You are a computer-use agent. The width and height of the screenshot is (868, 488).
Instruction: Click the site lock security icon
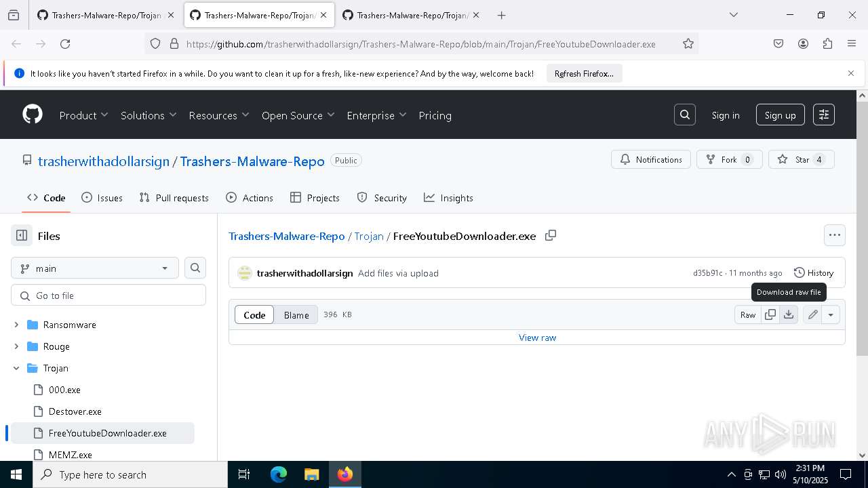point(174,43)
